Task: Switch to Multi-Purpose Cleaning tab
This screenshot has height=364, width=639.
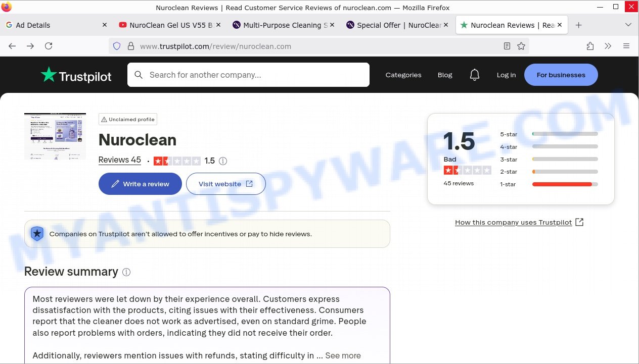Action: [x=284, y=25]
